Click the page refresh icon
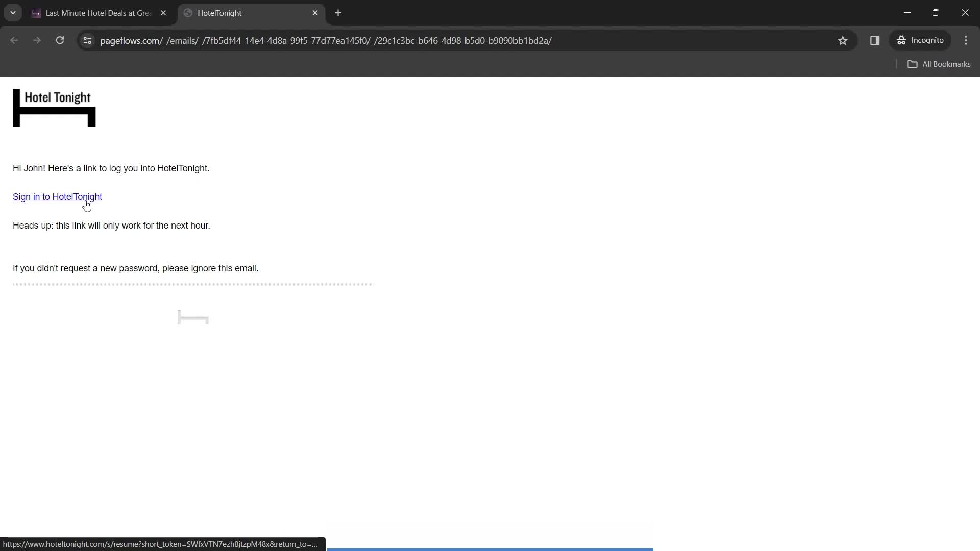The width and height of the screenshot is (980, 551). [x=60, y=40]
